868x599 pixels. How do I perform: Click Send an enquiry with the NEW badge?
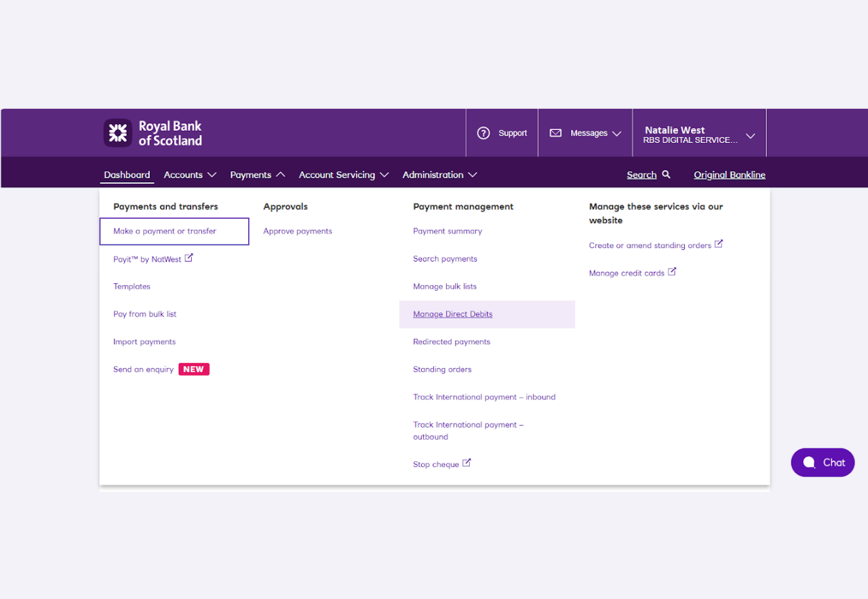(143, 369)
